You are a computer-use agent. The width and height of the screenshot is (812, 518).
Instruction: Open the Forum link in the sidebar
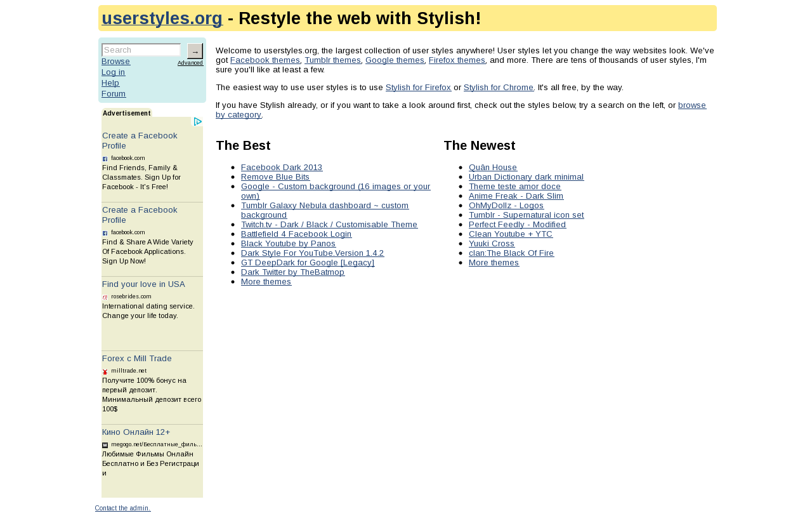(114, 94)
